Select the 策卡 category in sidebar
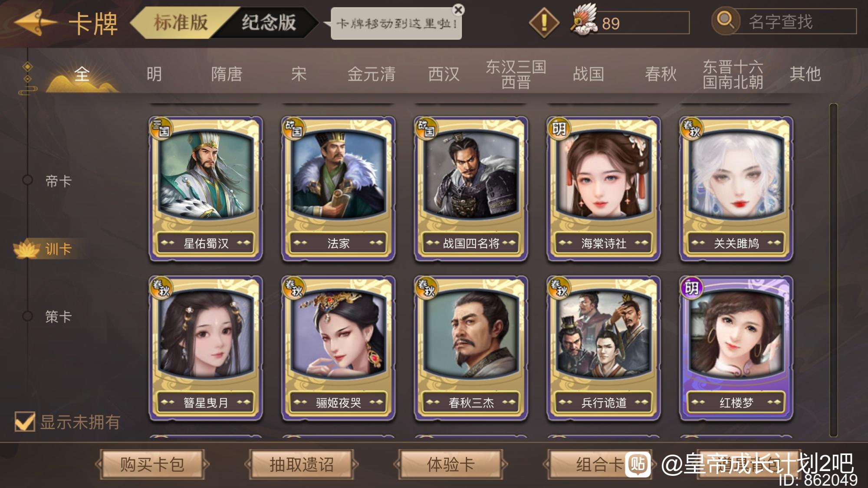 [58, 316]
